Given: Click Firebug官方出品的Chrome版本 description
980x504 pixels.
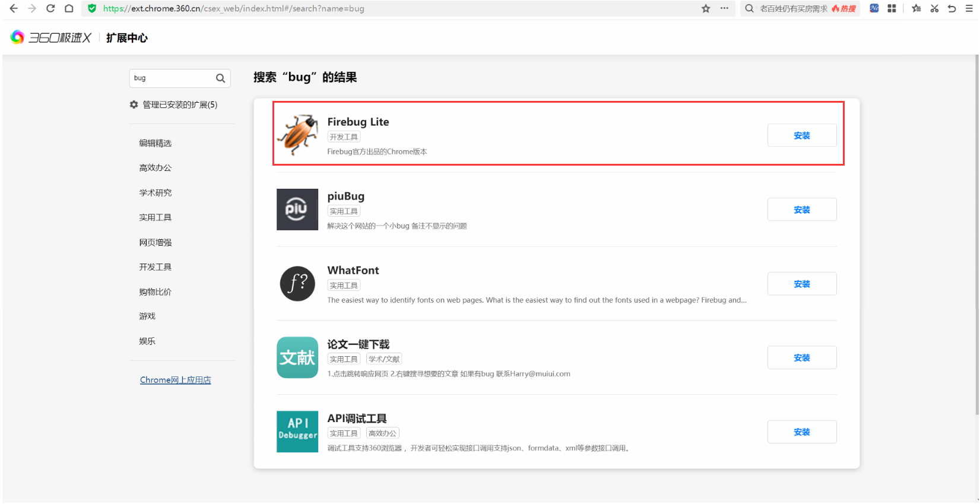Looking at the screenshot, I should click(378, 152).
